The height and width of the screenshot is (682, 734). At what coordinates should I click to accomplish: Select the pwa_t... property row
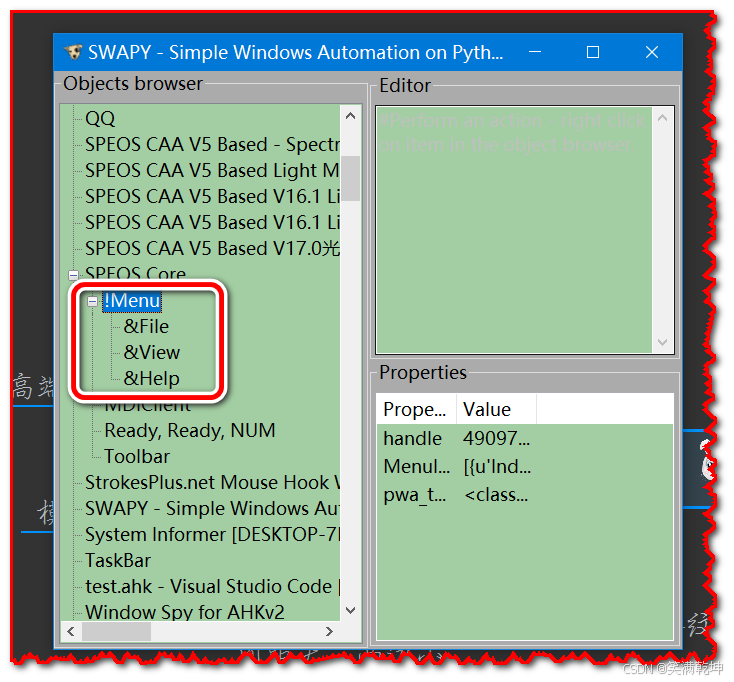tap(525, 495)
